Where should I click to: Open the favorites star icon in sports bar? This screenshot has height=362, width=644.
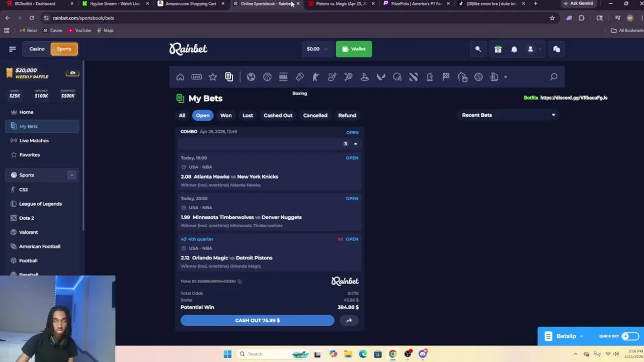[213, 77]
